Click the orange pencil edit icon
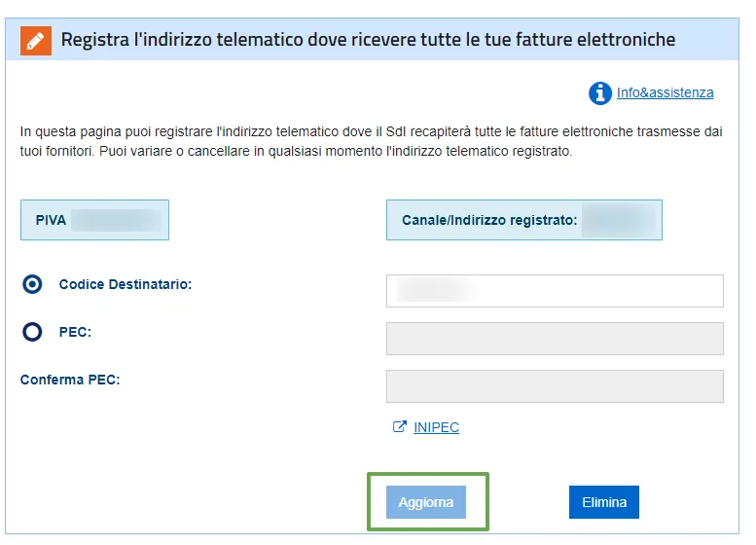Image resolution: width=756 pixels, height=545 pixels. click(36, 41)
